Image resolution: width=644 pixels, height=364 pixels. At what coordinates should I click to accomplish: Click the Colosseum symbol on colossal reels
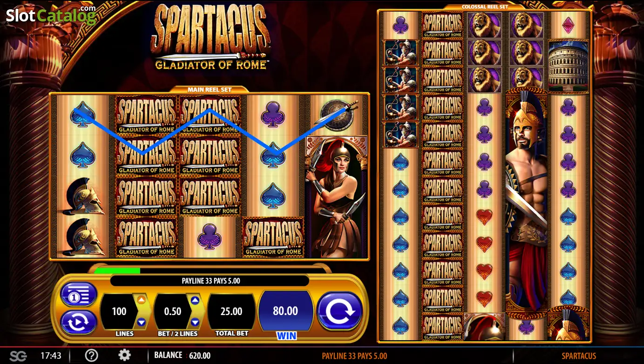point(569,66)
